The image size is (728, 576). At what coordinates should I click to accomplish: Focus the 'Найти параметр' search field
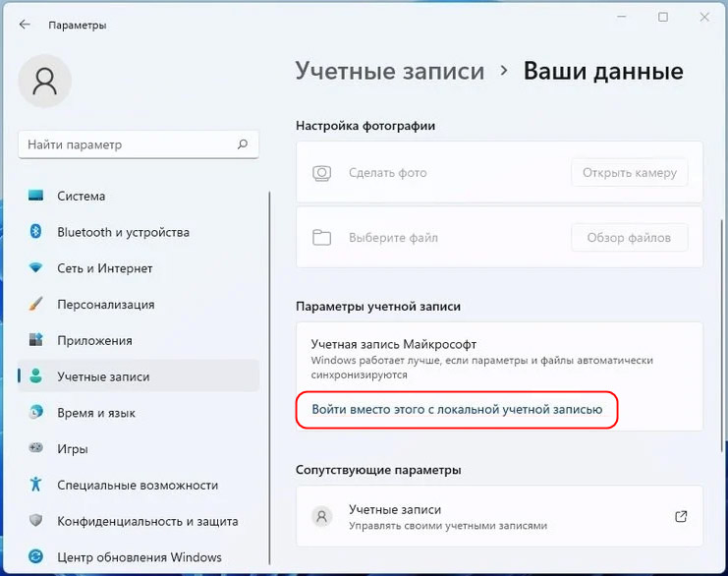(x=139, y=144)
